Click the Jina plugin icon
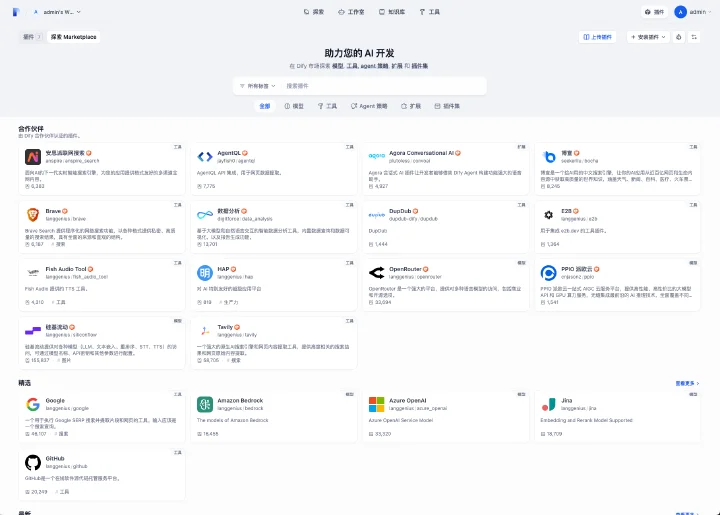 (548, 404)
